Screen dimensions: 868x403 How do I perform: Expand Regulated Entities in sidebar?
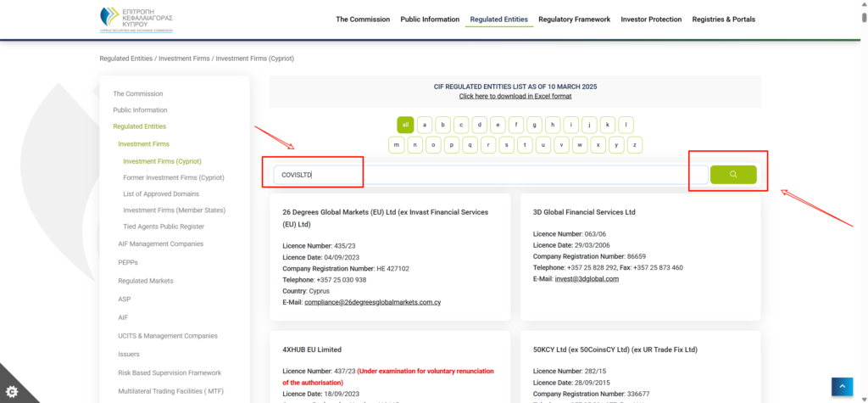tap(139, 126)
